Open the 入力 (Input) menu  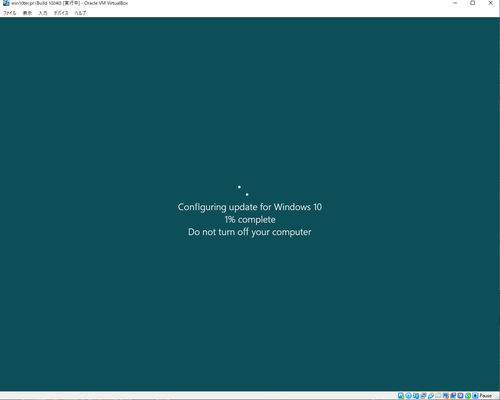point(43,13)
